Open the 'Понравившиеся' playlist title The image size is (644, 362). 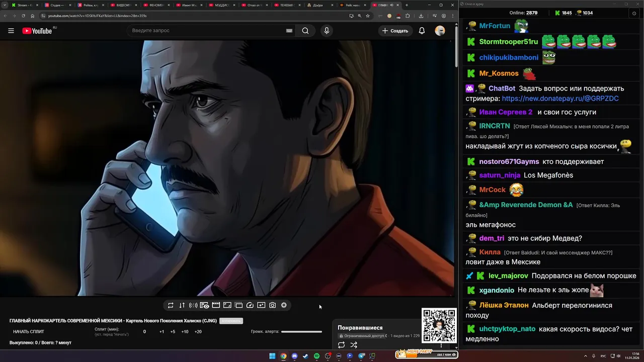pyautogui.click(x=360, y=328)
